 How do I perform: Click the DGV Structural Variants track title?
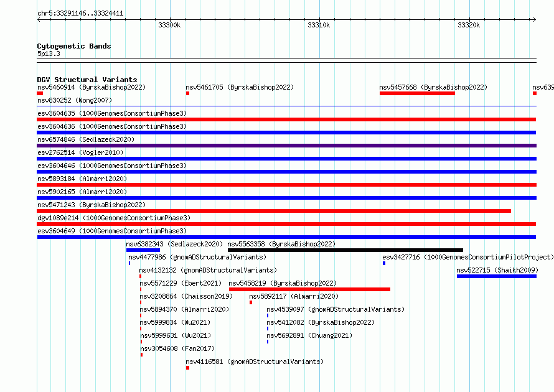[87, 80]
